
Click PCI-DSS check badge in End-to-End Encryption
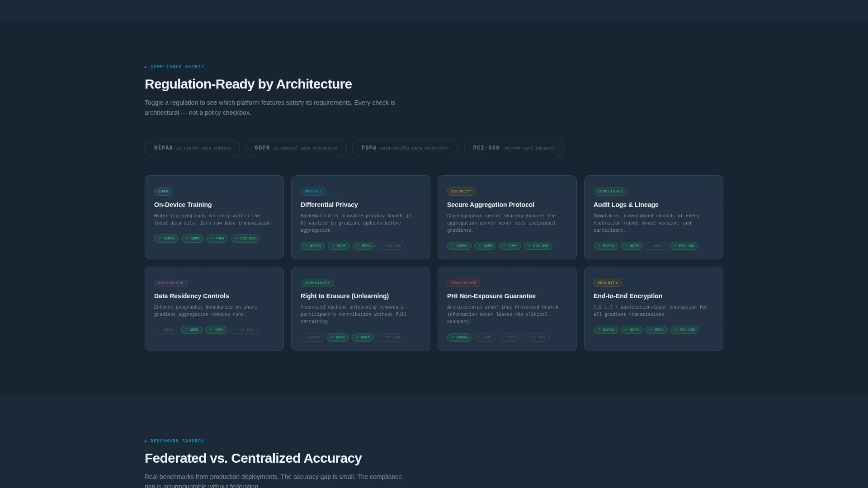(684, 330)
